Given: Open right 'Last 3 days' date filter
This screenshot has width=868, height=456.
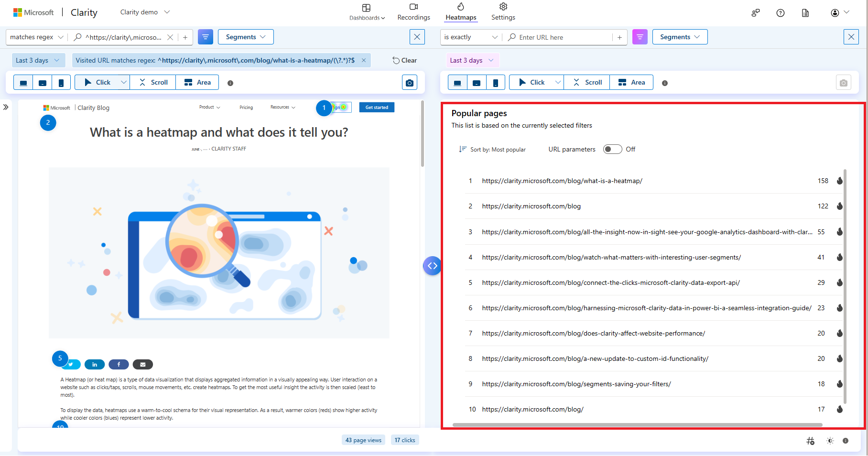Looking at the screenshot, I should click(472, 60).
